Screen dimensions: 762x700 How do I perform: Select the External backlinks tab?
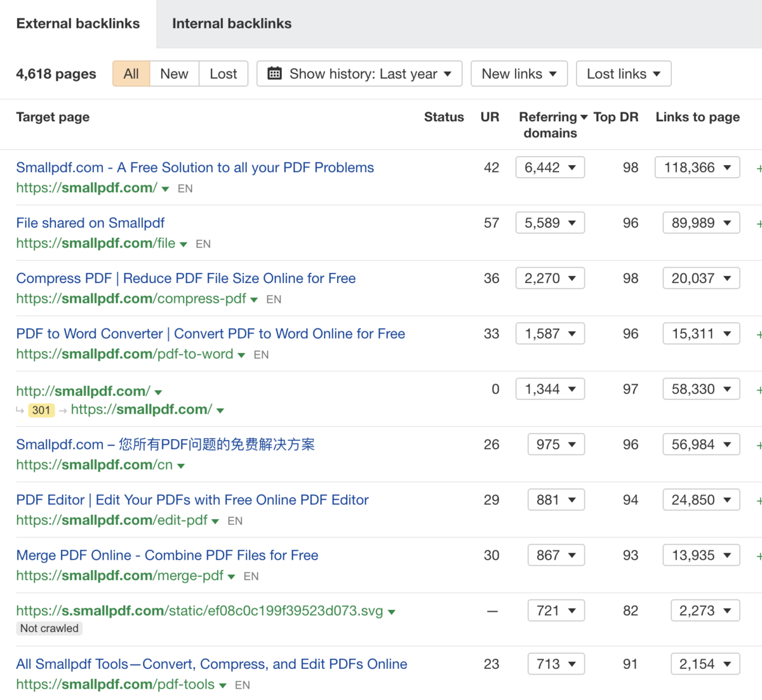click(x=78, y=23)
